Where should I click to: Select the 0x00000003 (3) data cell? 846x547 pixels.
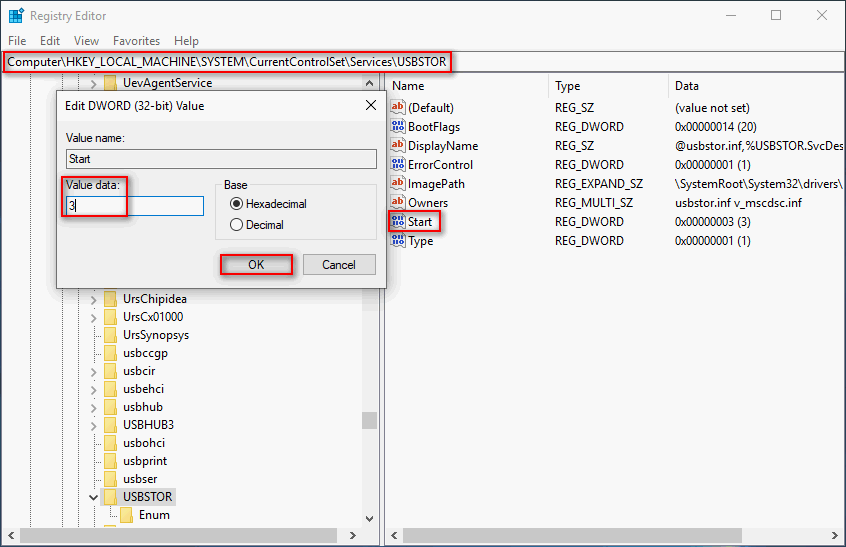pyautogui.click(x=712, y=221)
